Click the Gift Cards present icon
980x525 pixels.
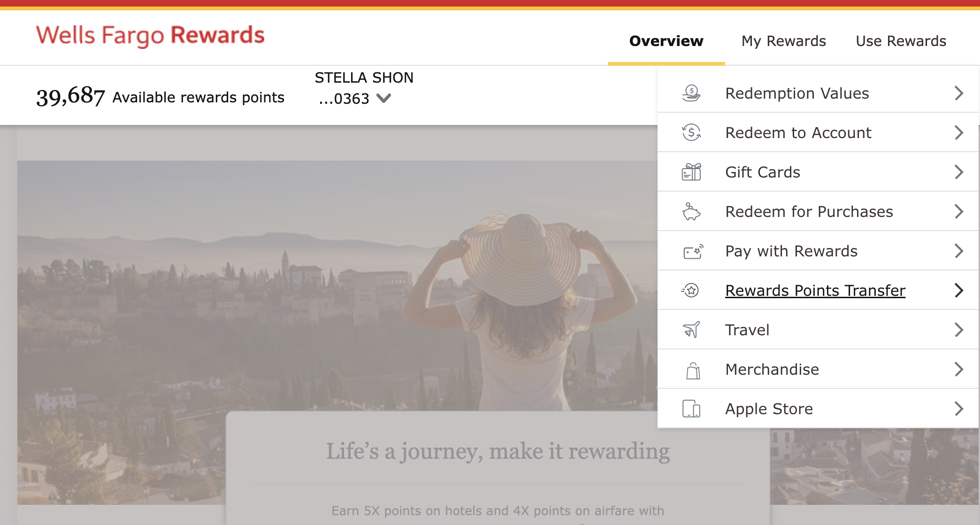point(691,172)
